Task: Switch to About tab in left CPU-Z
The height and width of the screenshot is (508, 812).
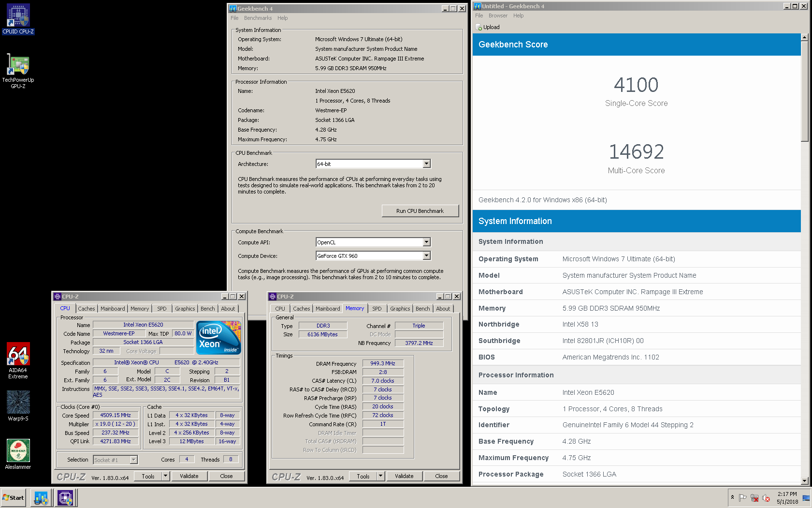Action: point(228,309)
